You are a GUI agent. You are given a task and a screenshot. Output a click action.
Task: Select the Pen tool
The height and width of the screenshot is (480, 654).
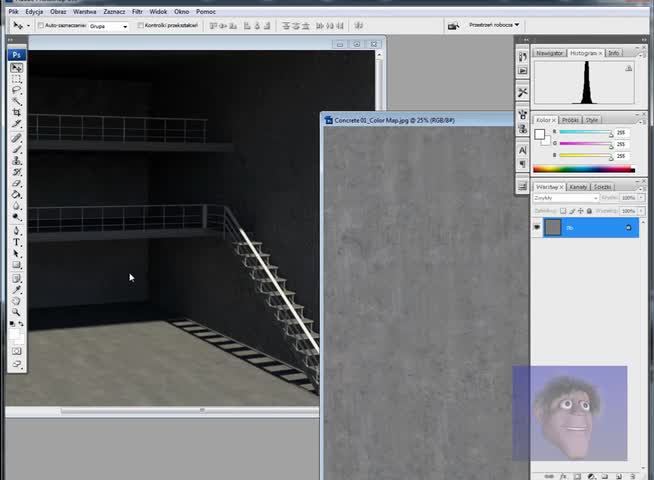pos(17,231)
